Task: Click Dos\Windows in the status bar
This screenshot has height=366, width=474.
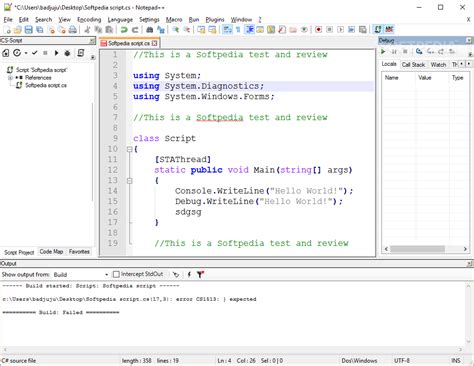Action: (x=359, y=361)
